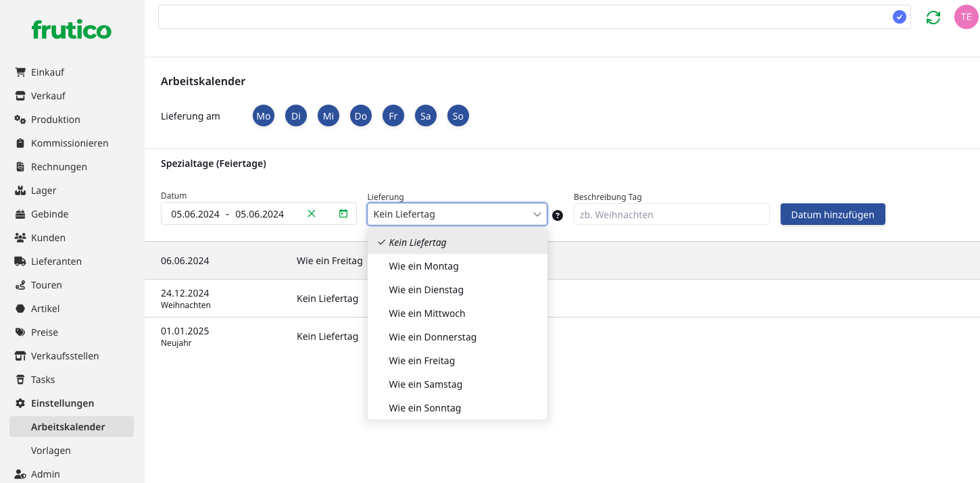Open the Vorlagen settings page
This screenshot has height=483, width=980.
coord(51,451)
